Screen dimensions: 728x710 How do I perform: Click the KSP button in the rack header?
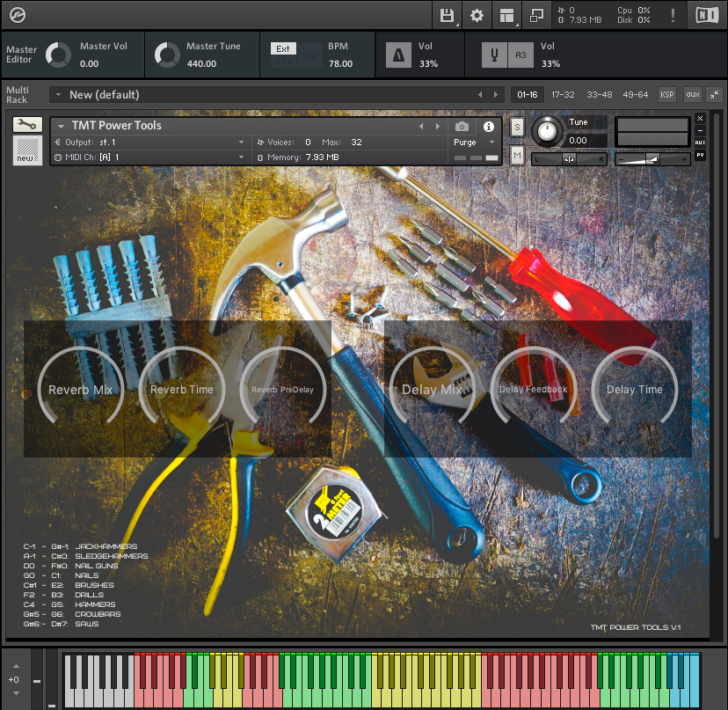pos(667,94)
